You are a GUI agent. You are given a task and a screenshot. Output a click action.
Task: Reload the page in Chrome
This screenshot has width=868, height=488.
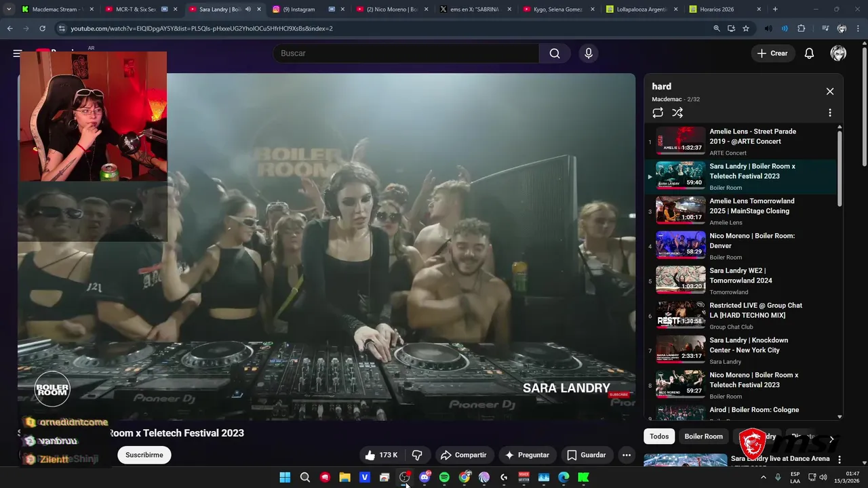[42, 28]
